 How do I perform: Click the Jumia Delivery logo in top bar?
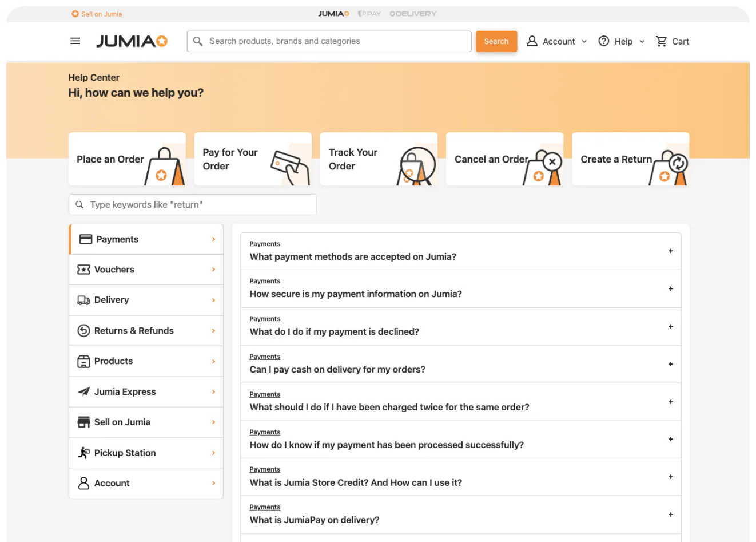coord(413,14)
